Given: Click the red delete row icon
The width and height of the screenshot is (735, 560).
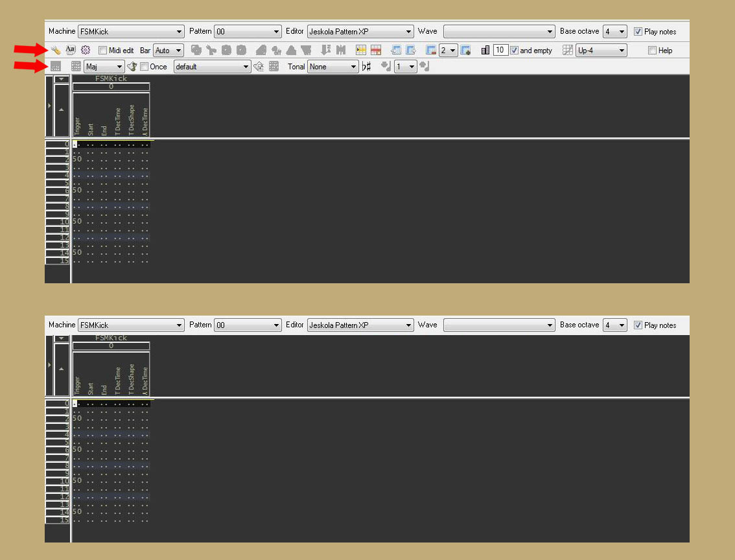Looking at the screenshot, I should [375, 50].
